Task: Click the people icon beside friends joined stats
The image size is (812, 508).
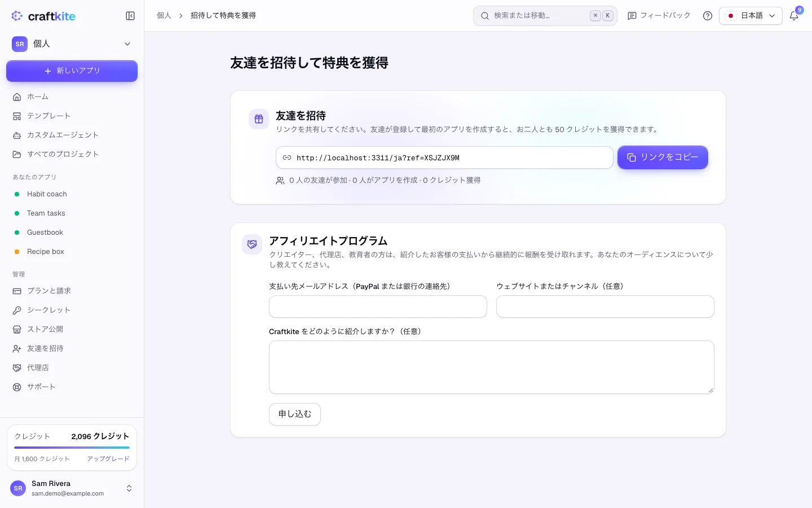Action: tap(280, 181)
